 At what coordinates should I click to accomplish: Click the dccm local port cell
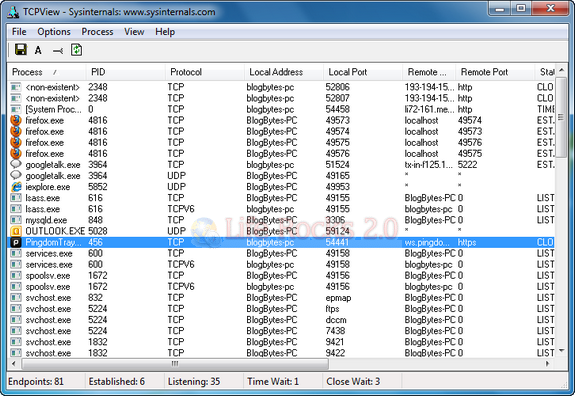[x=336, y=320]
